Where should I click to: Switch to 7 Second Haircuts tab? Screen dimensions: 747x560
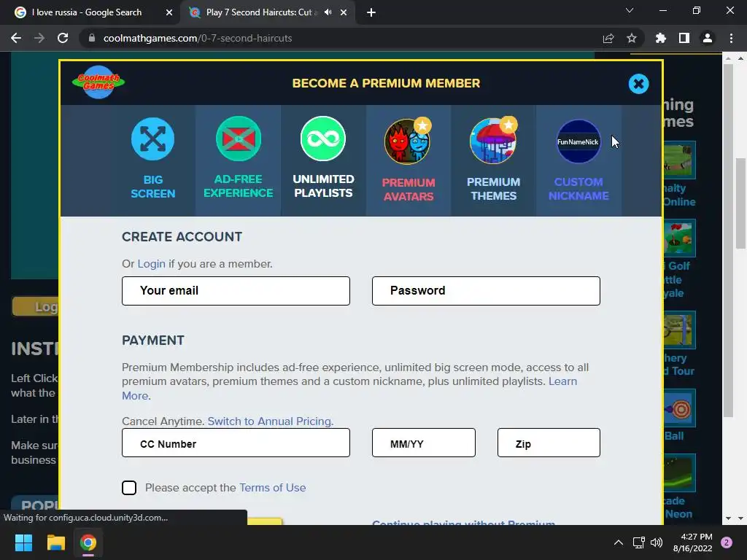[261, 12]
